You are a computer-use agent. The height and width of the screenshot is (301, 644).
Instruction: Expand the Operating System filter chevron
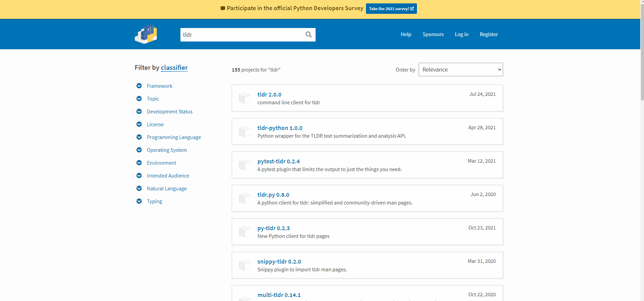point(139,150)
